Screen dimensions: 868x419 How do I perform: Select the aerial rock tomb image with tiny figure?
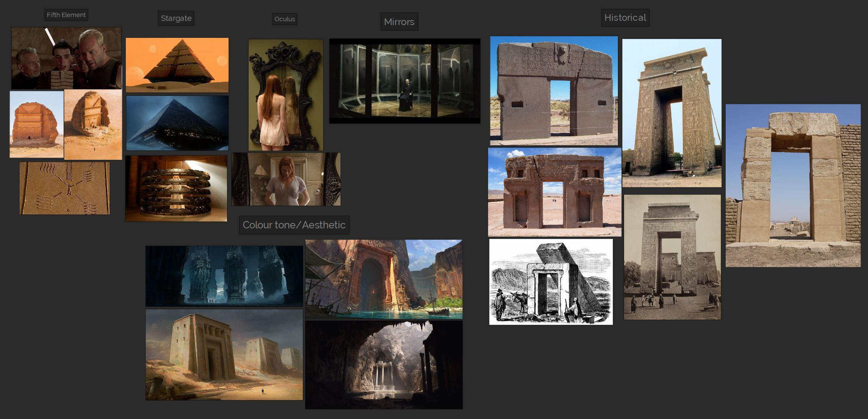tap(93, 125)
